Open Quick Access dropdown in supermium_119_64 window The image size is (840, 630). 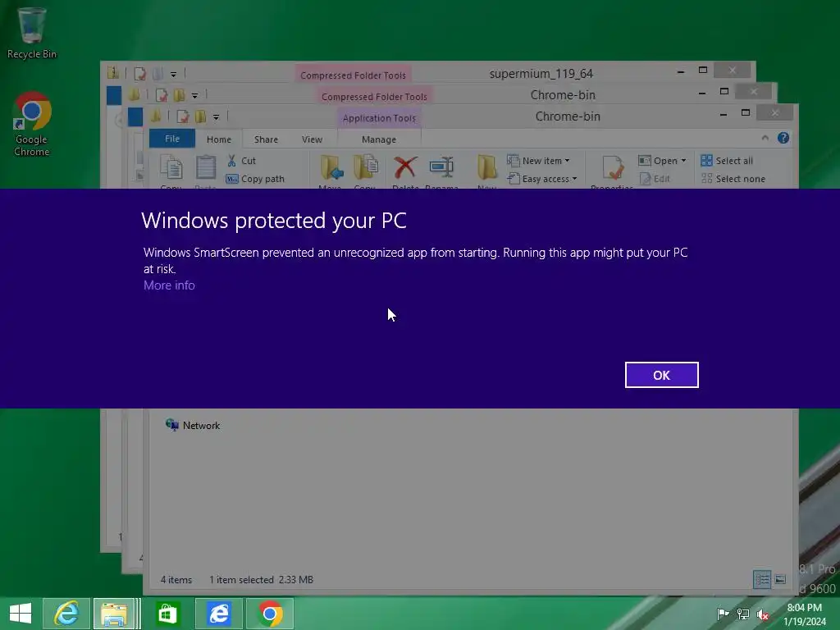point(173,74)
